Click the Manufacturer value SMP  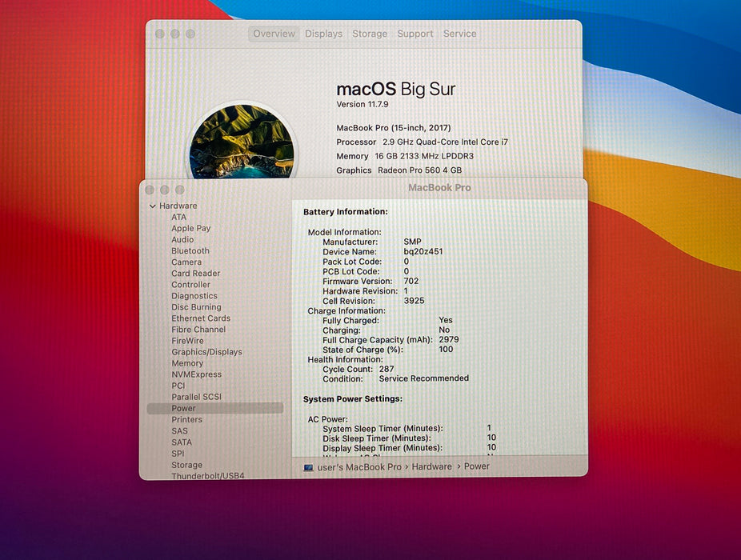coord(412,242)
